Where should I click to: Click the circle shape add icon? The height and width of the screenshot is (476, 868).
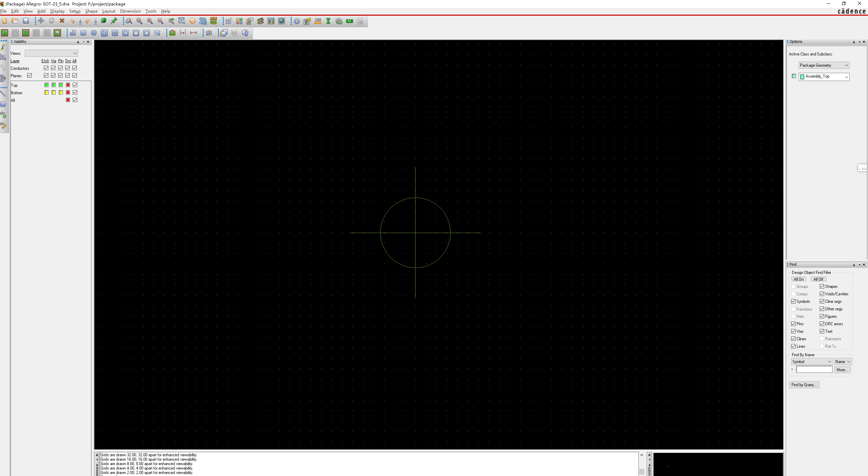pyautogui.click(x=94, y=33)
